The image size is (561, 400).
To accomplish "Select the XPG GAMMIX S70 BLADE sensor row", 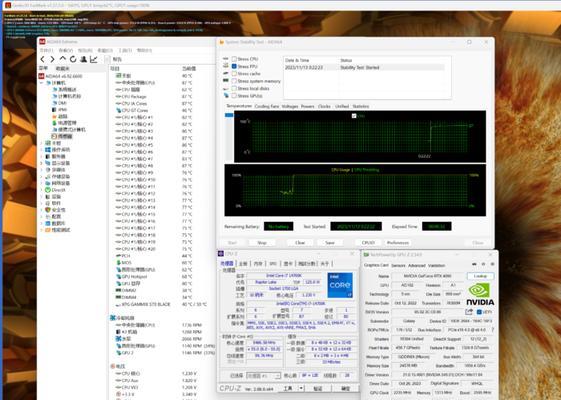I will tap(161, 304).
